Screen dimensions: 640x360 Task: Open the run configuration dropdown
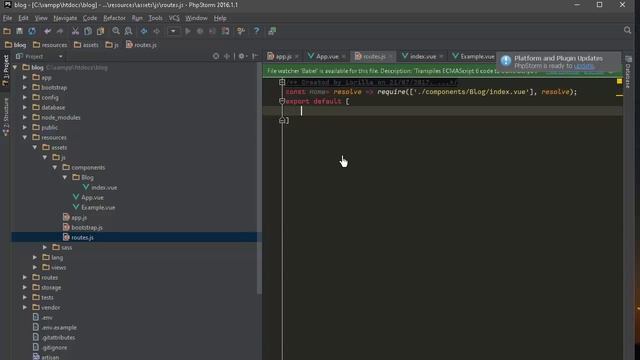173,31
